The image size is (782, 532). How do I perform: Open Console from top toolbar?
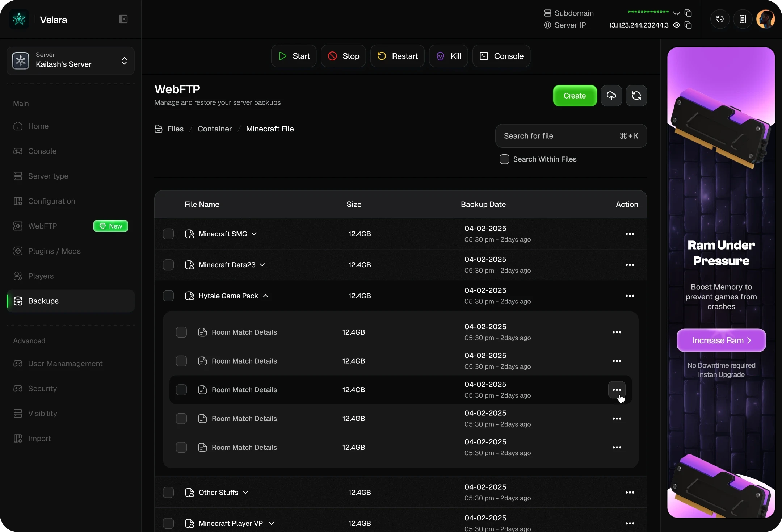pyautogui.click(x=501, y=56)
